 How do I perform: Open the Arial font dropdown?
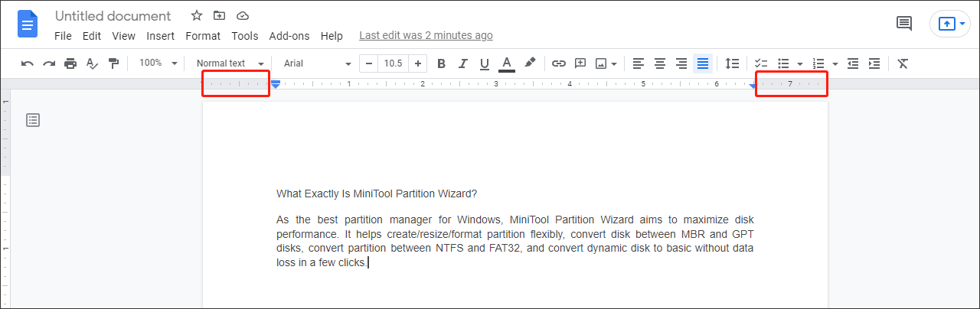pos(317,63)
